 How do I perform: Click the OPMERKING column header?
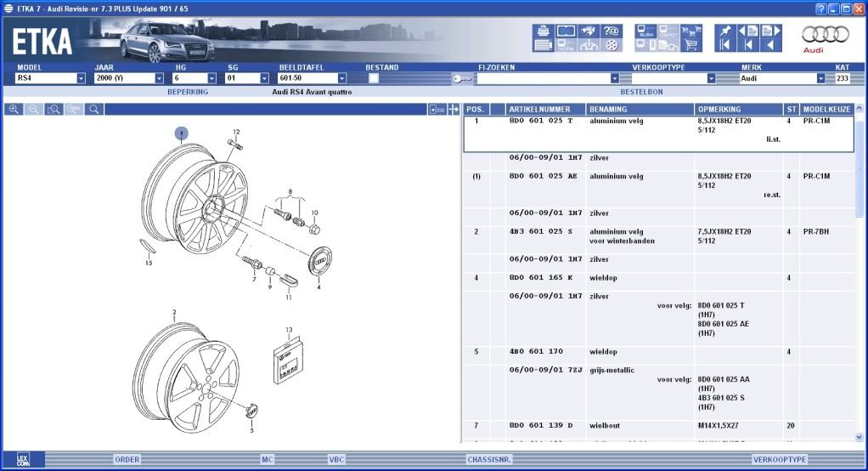[738, 109]
